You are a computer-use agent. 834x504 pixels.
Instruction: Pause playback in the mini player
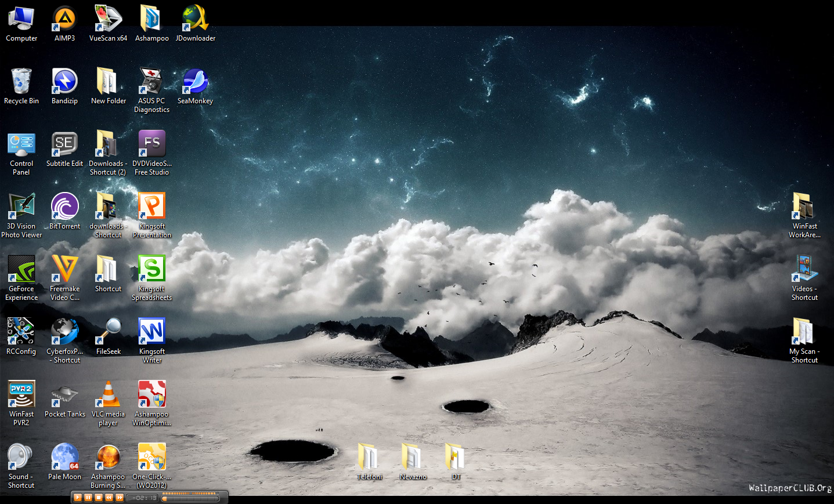(x=88, y=498)
